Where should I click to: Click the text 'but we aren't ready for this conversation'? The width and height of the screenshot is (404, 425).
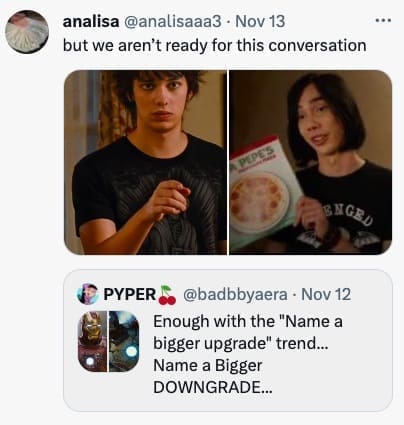tap(215, 45)
